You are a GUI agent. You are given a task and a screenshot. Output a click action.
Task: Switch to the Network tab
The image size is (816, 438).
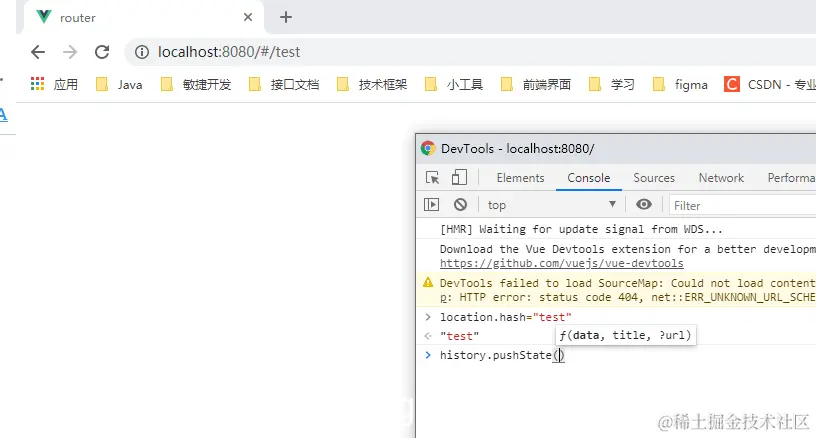click(721, 178)
